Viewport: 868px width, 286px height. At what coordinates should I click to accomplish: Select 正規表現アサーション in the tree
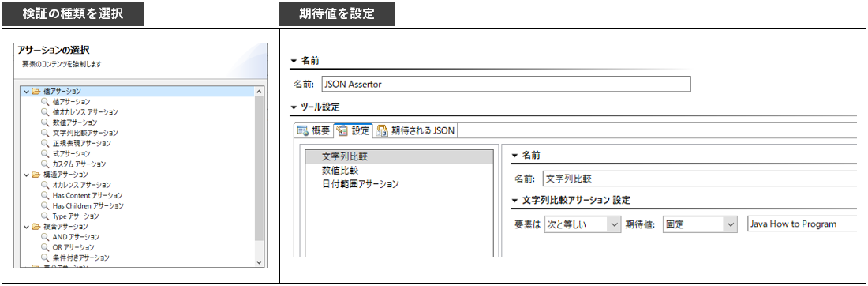coord(82,144)
